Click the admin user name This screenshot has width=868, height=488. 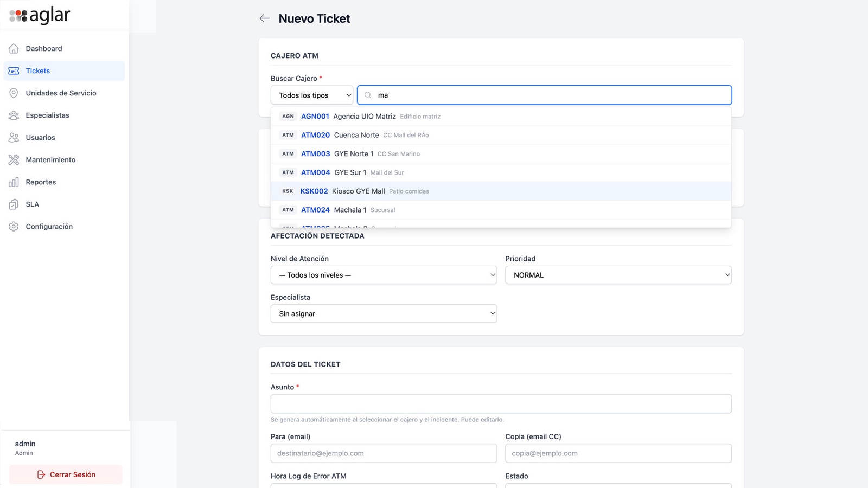point(25,444)
